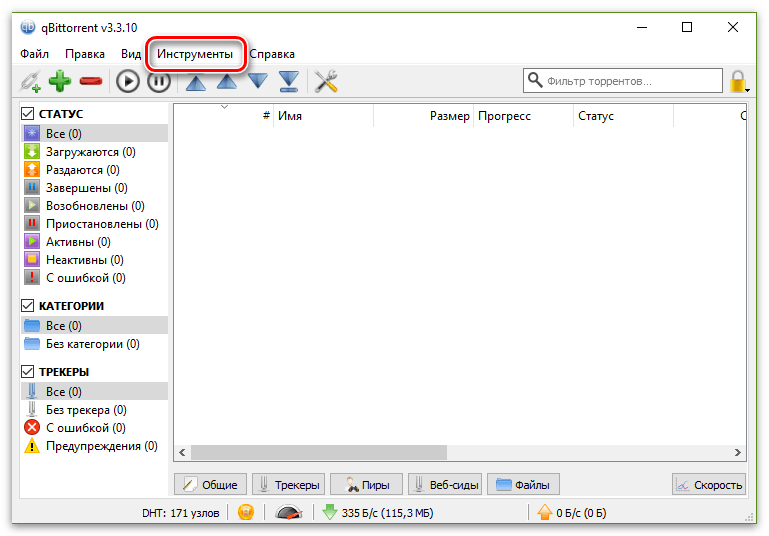Click download rate 335 Б/с (115,3 МБ)
Image resolution: width=769 pixels, height=536 pixels.
coord(387,513)
